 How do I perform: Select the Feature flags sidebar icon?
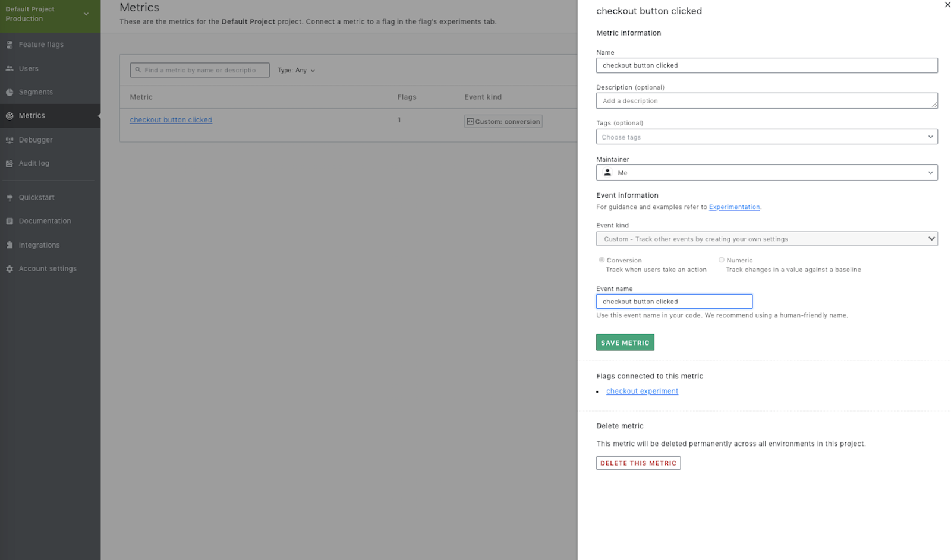pos(10,44)
